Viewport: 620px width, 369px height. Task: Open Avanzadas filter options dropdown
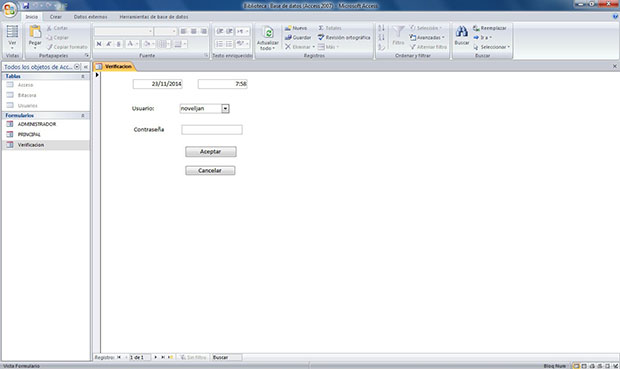tap(427, 38)
